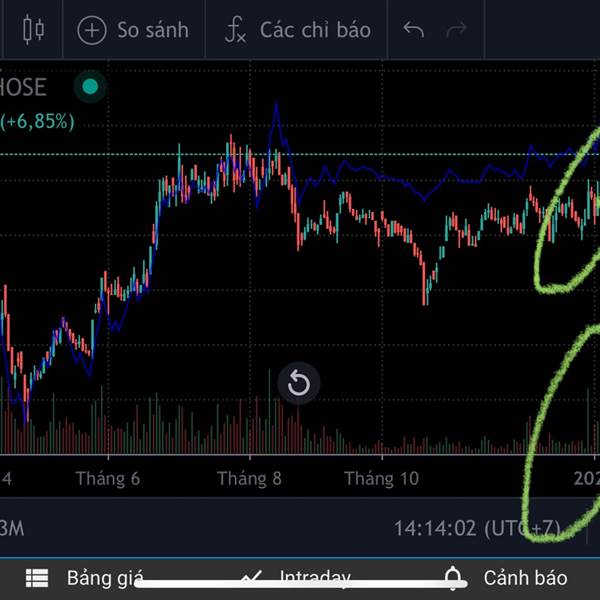Click the Tháng 6 time axis label
The image size is (600, 600).
(108, 479)
